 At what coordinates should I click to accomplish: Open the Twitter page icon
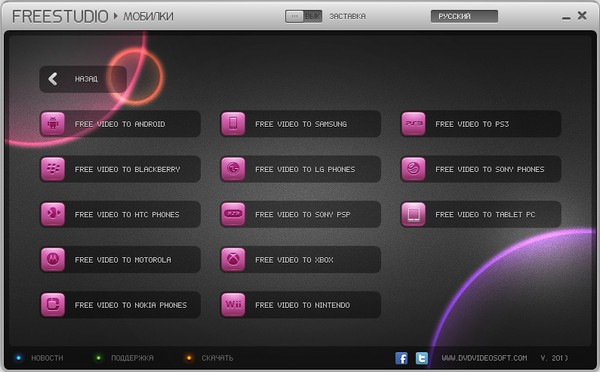[x=422, y=358]
